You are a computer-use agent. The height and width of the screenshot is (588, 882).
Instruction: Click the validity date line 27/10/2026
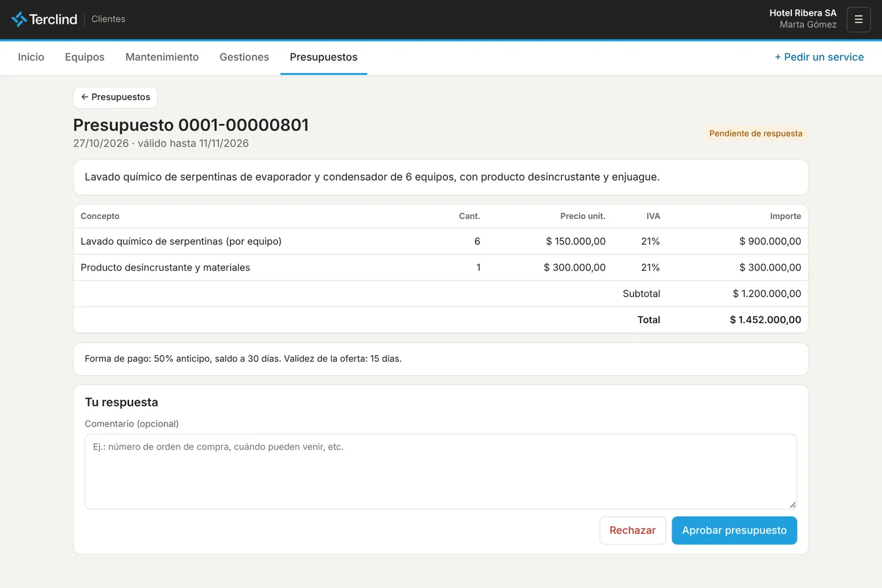point(161,144)
